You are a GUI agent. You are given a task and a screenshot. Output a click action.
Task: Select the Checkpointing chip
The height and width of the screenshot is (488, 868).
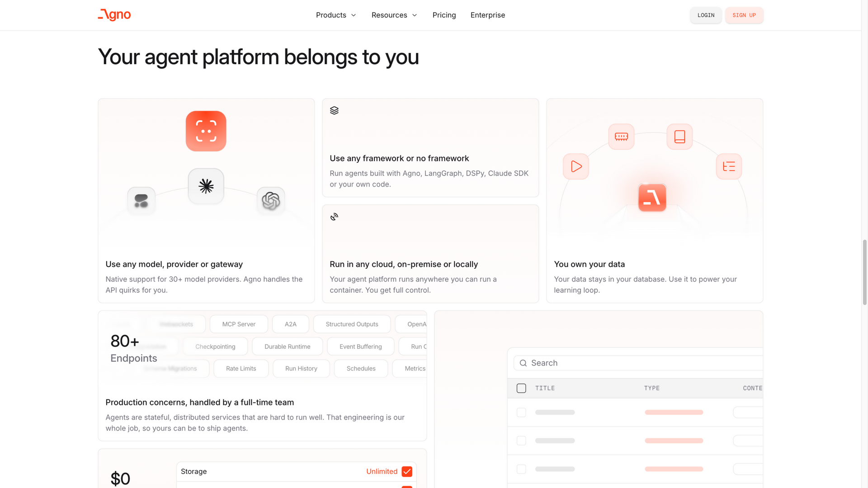coord(215,347)
